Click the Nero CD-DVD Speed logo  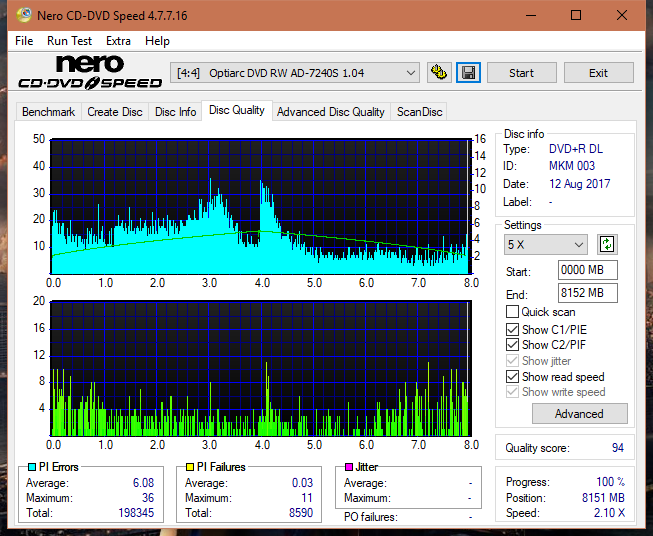[x=90, y=72]
